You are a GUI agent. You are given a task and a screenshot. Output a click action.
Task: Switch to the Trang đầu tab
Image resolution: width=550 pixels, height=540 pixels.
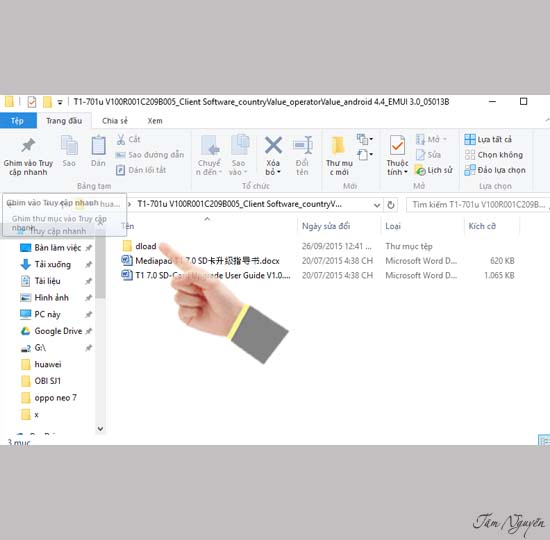(x=64, y=121)
